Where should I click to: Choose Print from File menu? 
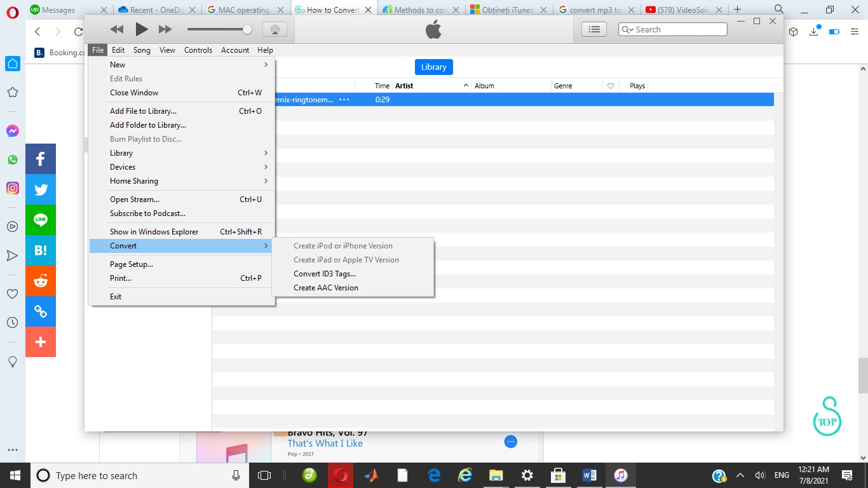click(181, 278)
